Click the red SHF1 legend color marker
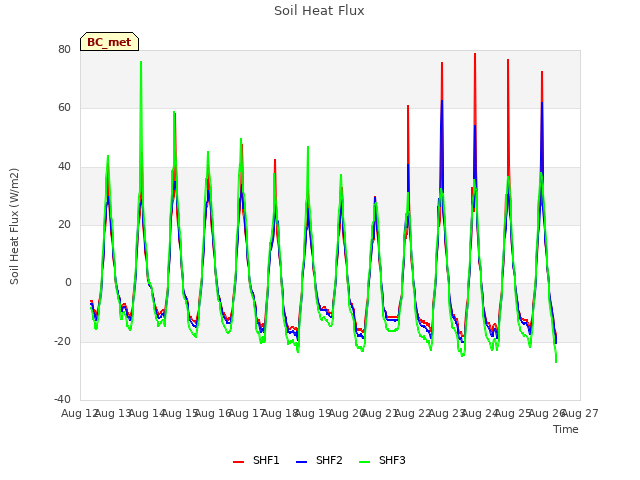Viewport: 640px width, 480px height. pos(238,462)
